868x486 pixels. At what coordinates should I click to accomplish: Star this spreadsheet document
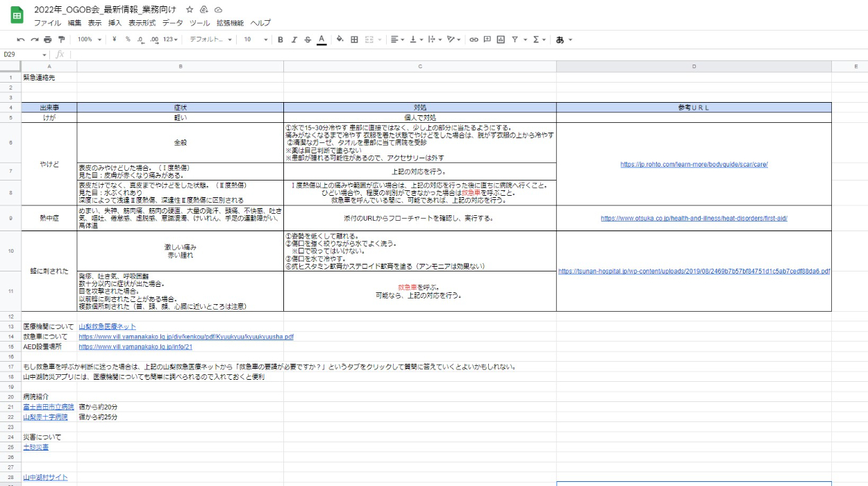[190, 10]
